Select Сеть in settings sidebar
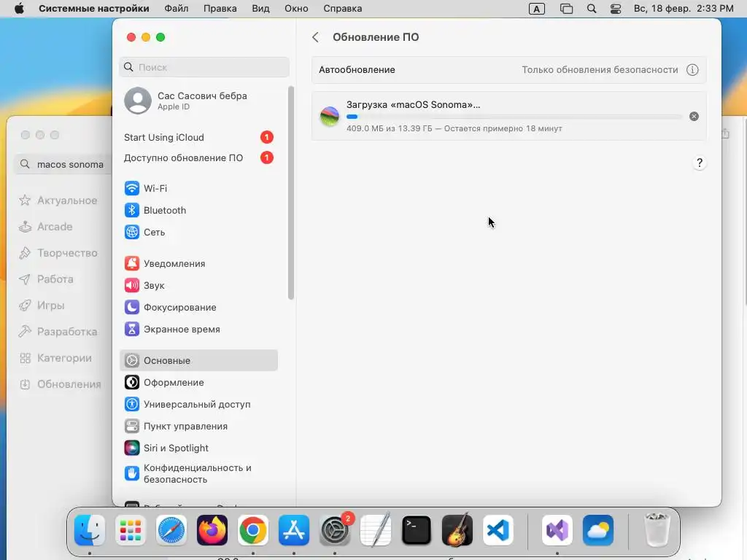Screen dimensions: 747x560 198,232
